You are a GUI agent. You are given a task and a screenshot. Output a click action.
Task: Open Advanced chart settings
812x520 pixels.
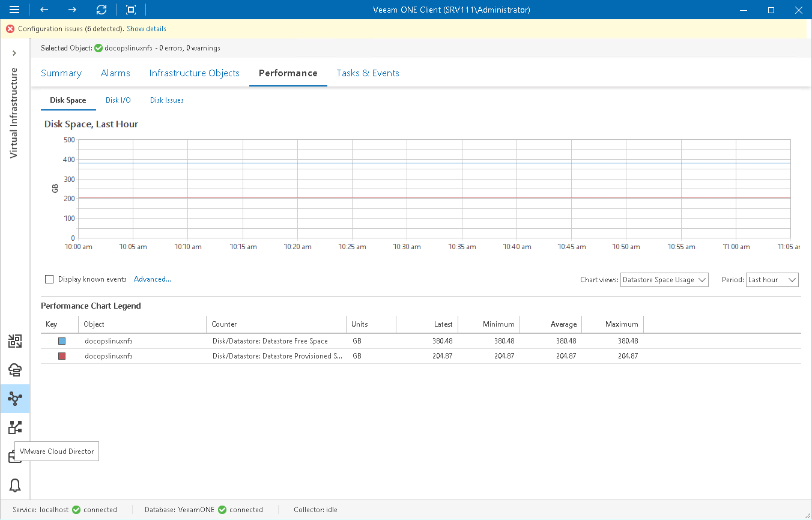point(152,279)
